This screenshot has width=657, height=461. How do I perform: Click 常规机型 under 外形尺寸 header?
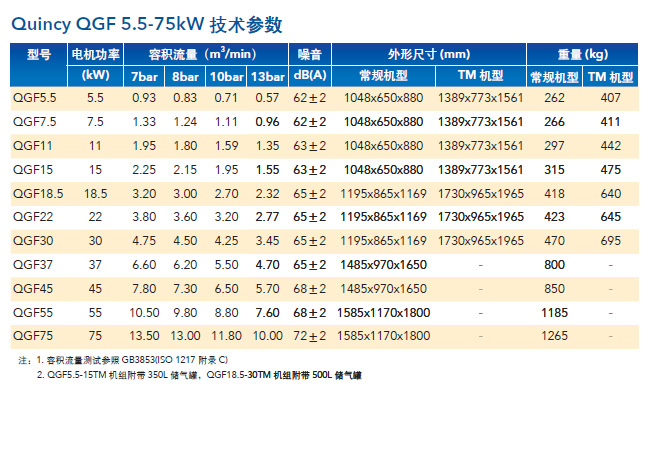(383, 75)
